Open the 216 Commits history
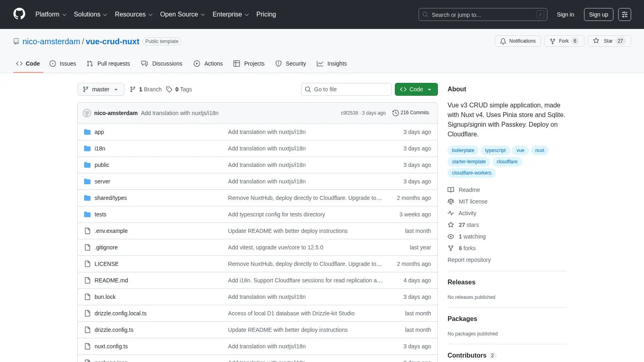644x362 pixels. click(411, 113)
